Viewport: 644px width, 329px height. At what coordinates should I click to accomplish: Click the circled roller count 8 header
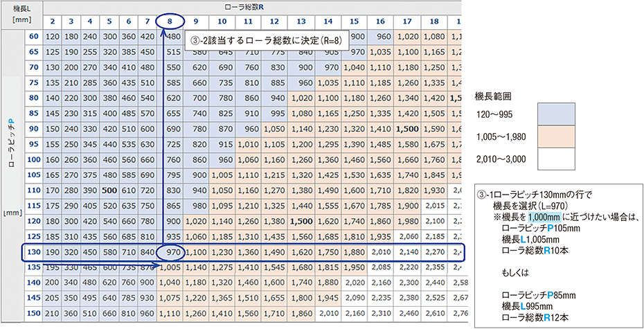(x=170, y=21)
